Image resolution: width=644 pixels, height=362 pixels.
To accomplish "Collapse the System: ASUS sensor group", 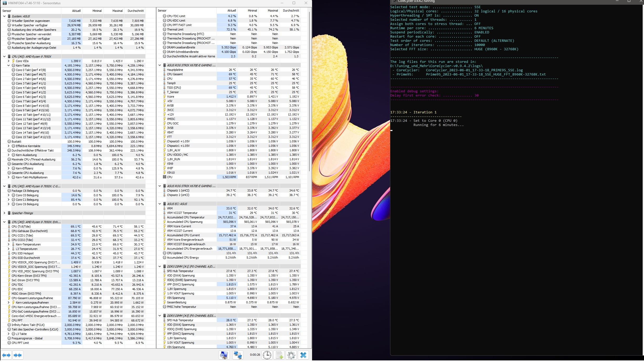I will click(4, 16).
